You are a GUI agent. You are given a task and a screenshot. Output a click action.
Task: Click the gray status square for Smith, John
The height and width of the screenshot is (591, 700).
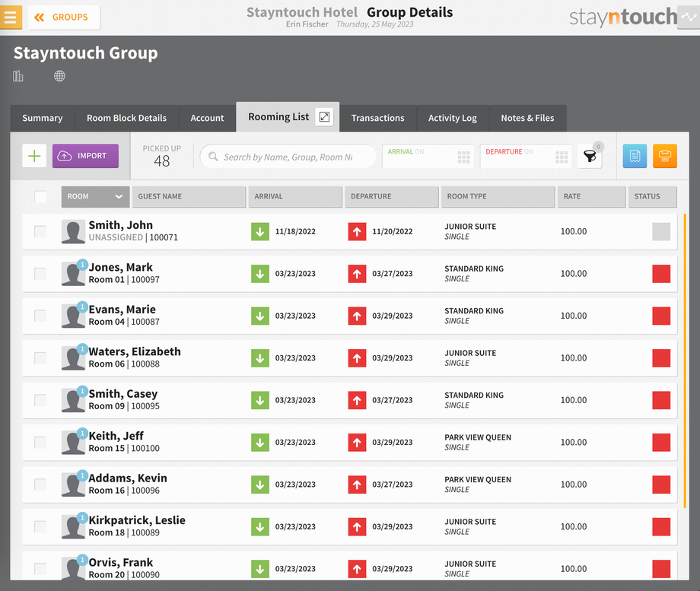661,232
